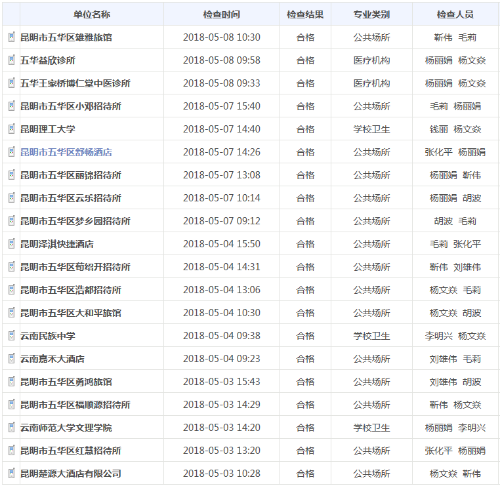
Task: Click inspectors 靳伟 刘雄伟 cell
Action: [x=455, y=267]
